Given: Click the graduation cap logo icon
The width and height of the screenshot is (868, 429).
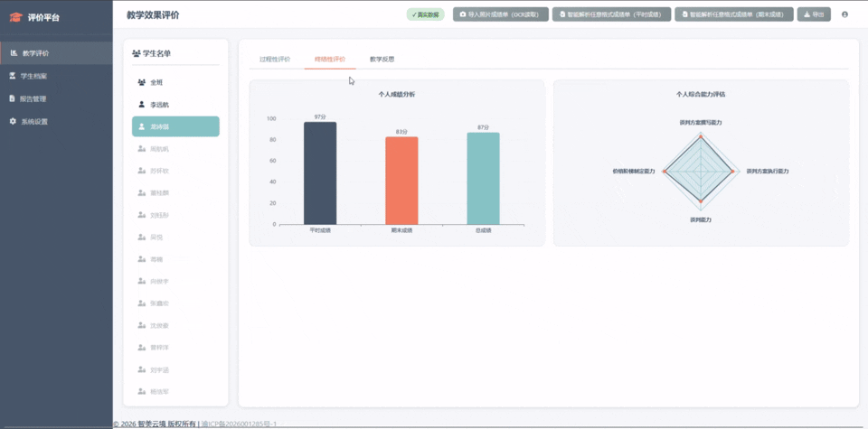Looking at the screenshot, I should (15, 16).
